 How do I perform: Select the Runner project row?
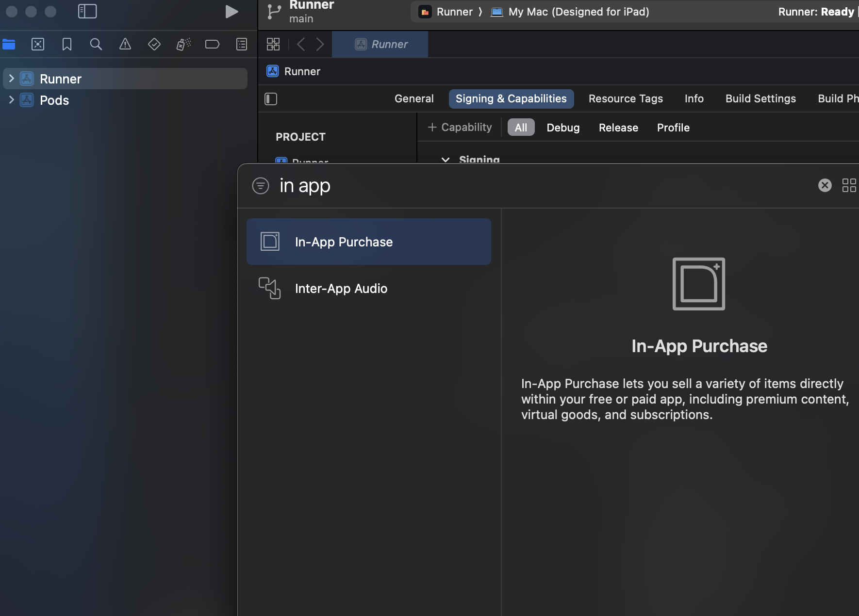(125, 79)
